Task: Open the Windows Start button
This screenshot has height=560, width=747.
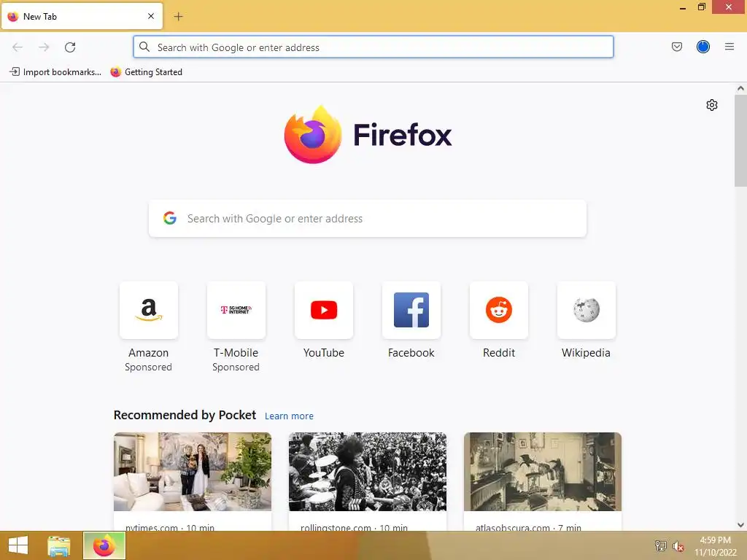Action: (x=18, y=545)
